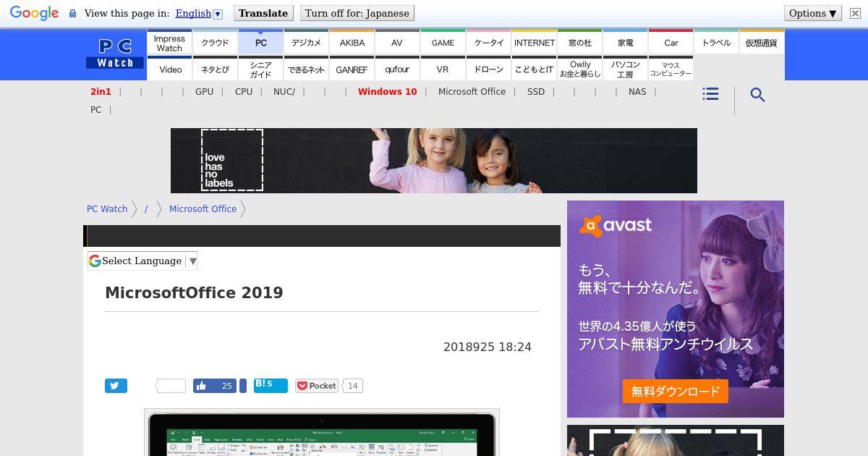This screenshot has width=868, height=456.
Task: Open the GANREF tab
Action: pyautogui.click(x=352, y=69)
